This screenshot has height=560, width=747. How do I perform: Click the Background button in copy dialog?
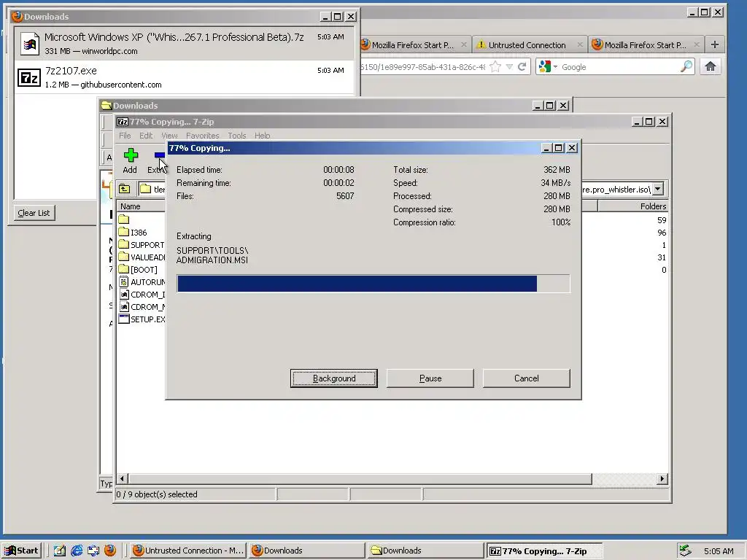coord(334,378)
